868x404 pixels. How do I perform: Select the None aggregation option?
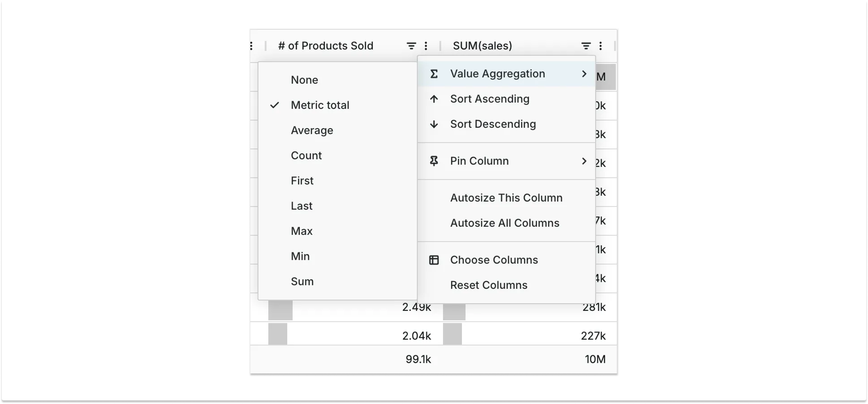coord(304,80)
